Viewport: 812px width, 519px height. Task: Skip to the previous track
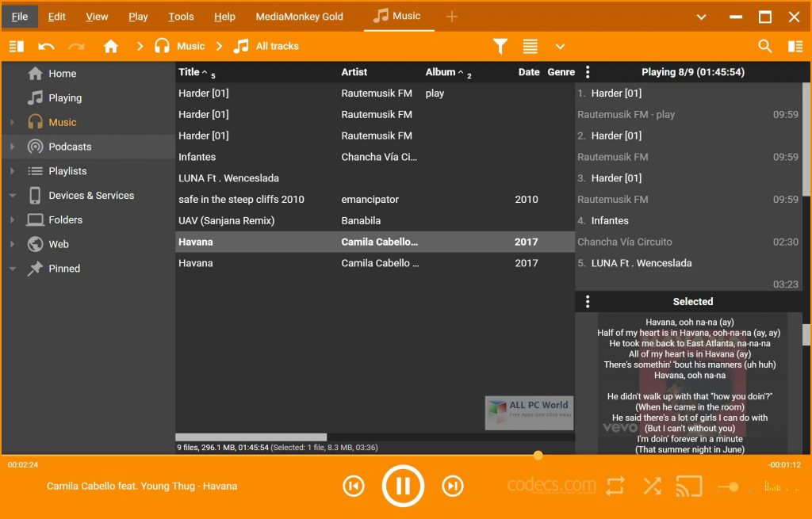click(354, 486)
